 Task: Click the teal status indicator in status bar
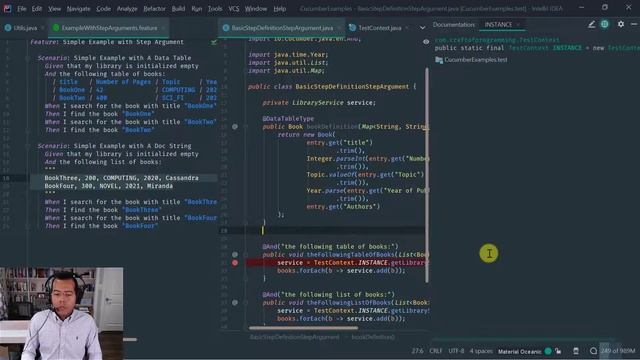point(548,351)
